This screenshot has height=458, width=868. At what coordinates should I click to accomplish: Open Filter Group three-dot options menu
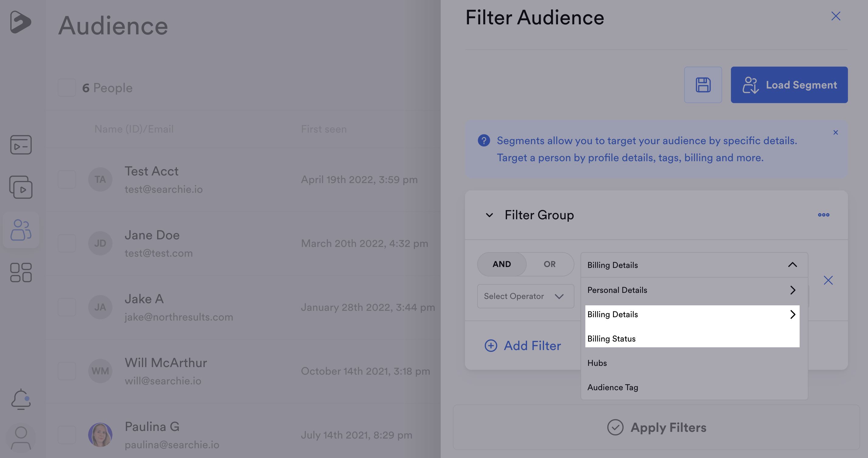point(824,215)
